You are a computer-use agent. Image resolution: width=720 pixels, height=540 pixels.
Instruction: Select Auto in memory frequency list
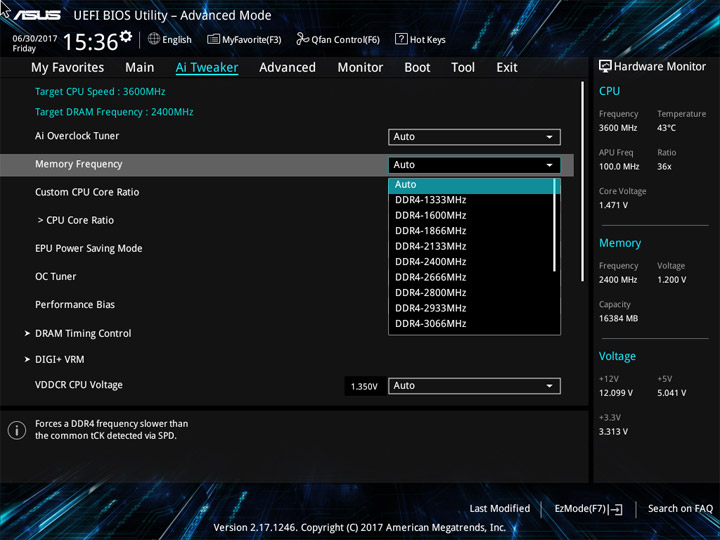tap(472, 185)
